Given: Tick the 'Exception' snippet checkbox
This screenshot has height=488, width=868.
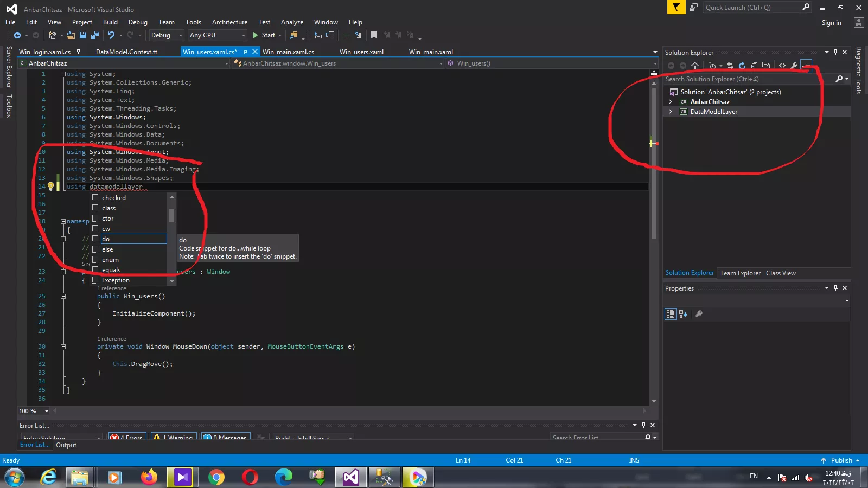Looking at the screenshot, I should point(95,280).
